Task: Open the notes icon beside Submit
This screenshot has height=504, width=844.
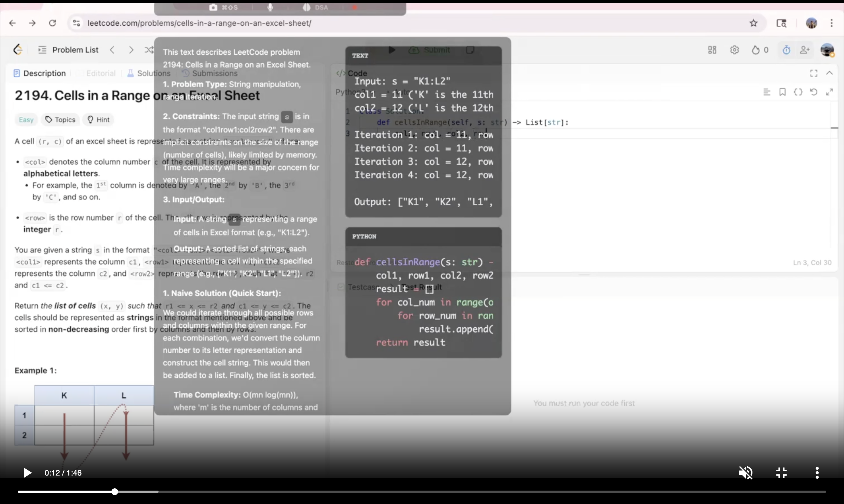Action: pos(470,50)
